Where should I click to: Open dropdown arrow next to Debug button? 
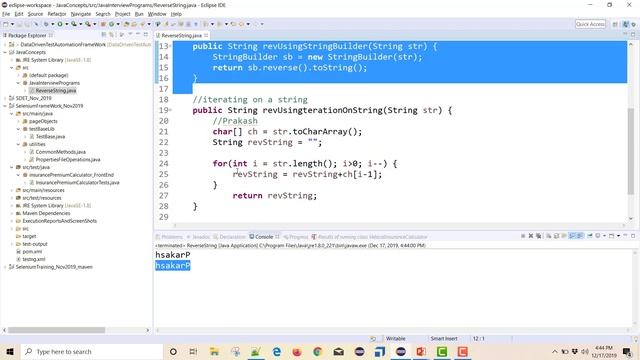53,24
